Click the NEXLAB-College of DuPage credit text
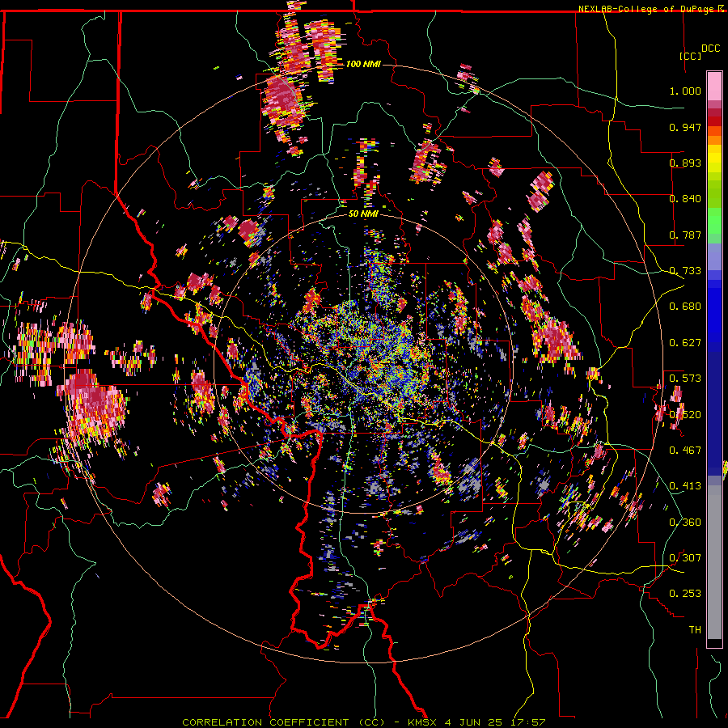This screenshot has height=728, width=728. [648, 9]
